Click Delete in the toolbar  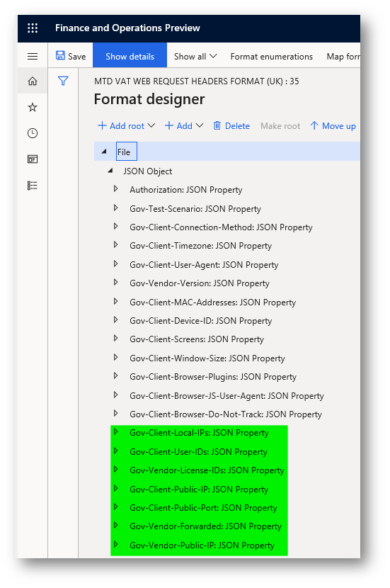pyautogui.click(x=231, y=125)
